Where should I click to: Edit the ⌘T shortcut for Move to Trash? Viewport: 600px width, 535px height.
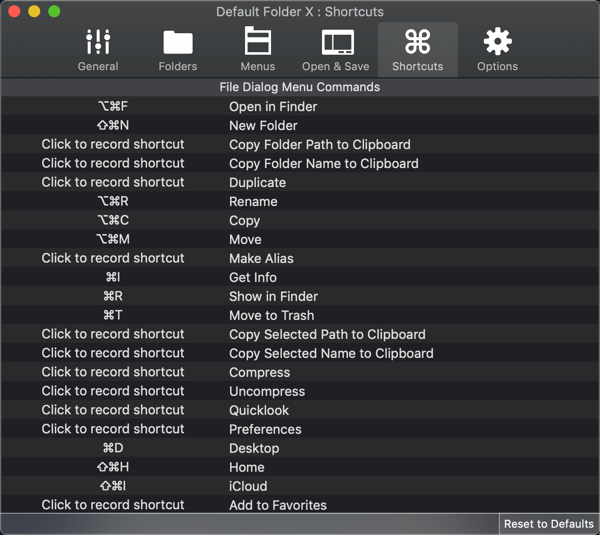pos(113,315)
